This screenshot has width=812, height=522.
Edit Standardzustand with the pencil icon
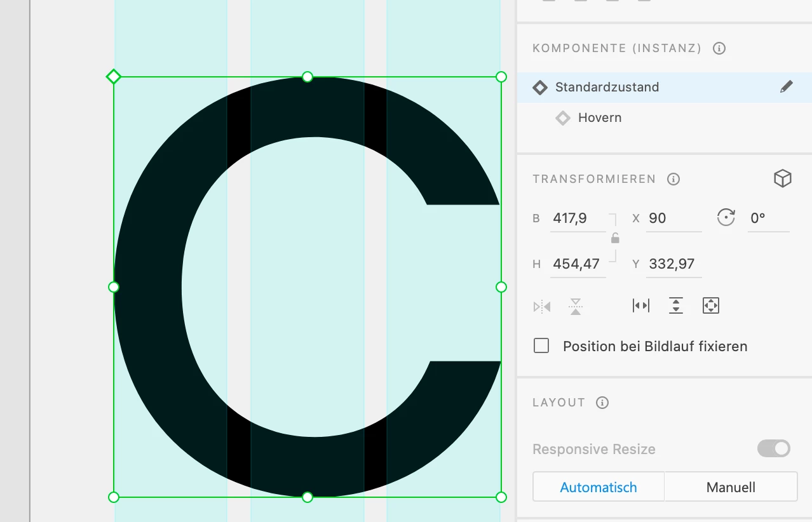point(787,87)
